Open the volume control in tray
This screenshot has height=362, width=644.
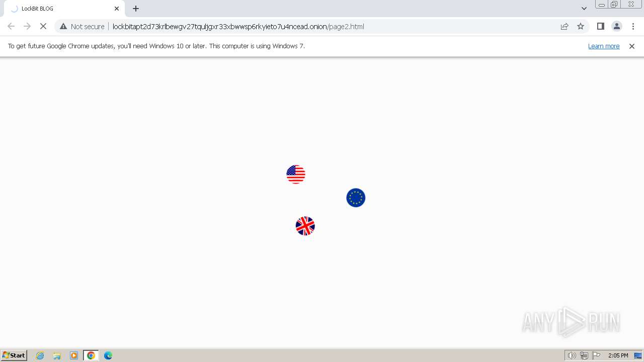[572, 355]
